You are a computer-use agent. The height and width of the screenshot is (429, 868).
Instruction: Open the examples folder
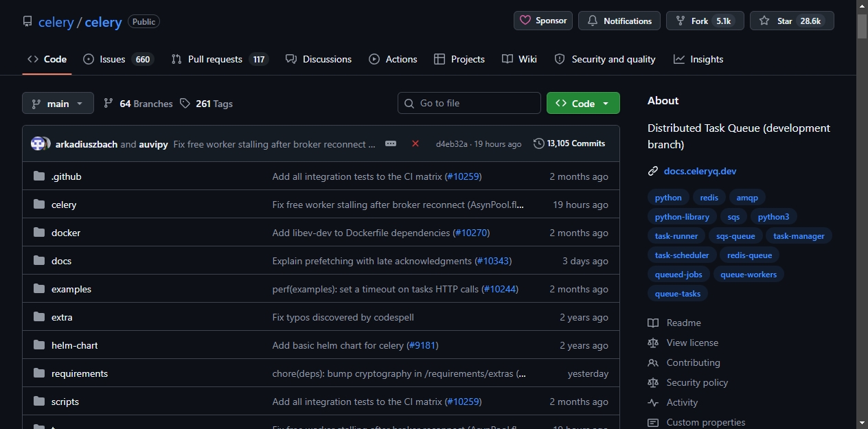coord(71,289)
